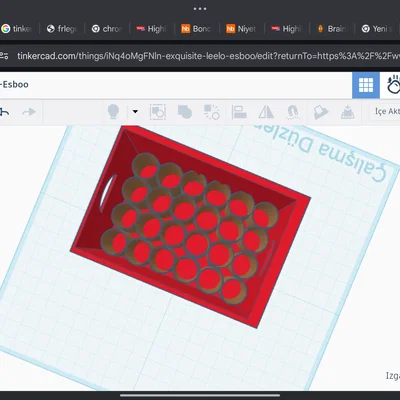Open the Bonc hb browser tab
Image resolution: width=400 pixels, height=400 pixels.
(x=197, y=29)
